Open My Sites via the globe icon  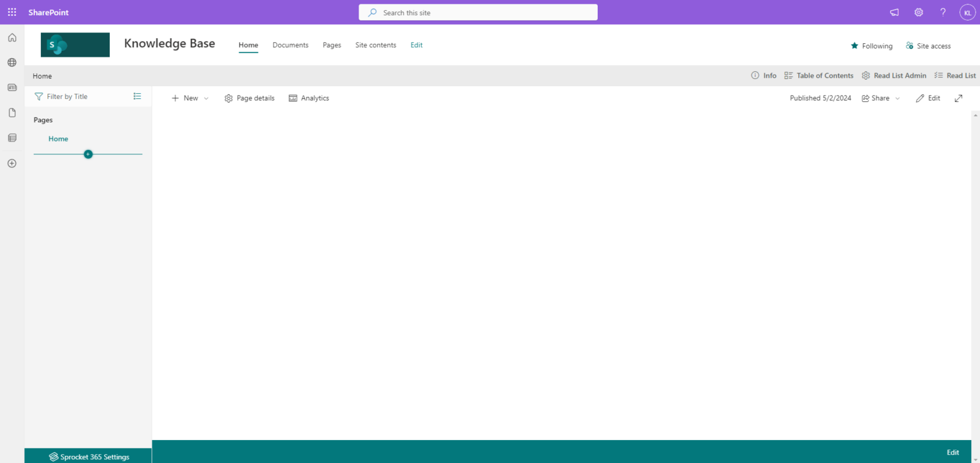pyautogui.click(x=11, y=62)
